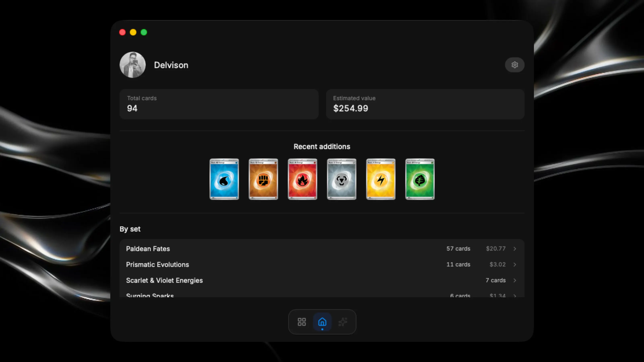Viewport: 644px width, 362px height.
Task: Open the Fighting energy card thumbnail
Action: [x=263, y=179]
